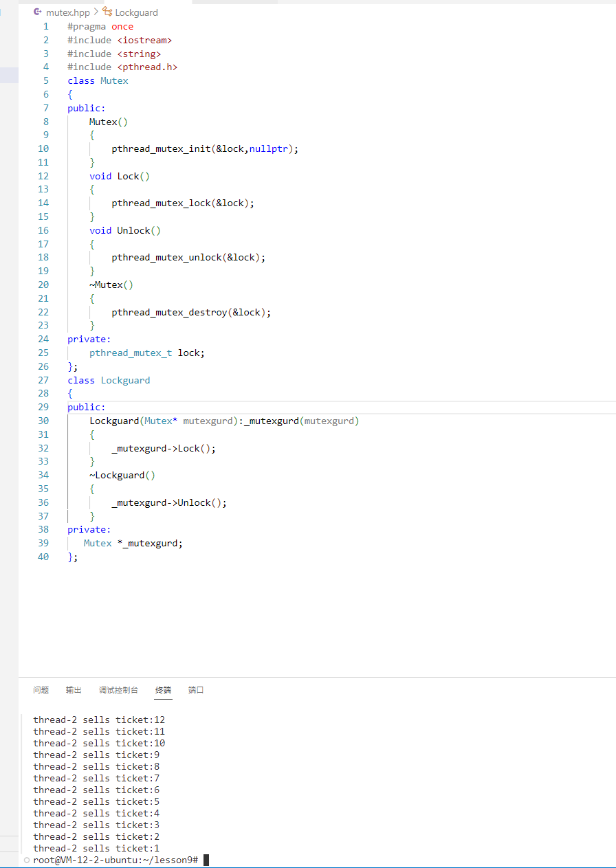Viewport: 616px width, 868px height.
Task: Click line number 40 in the gutter
Action: (43, 557)
